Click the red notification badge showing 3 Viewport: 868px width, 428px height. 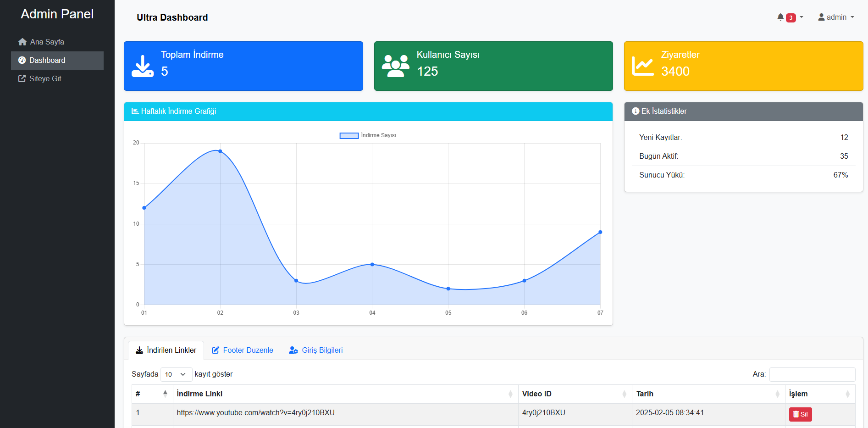791,18
